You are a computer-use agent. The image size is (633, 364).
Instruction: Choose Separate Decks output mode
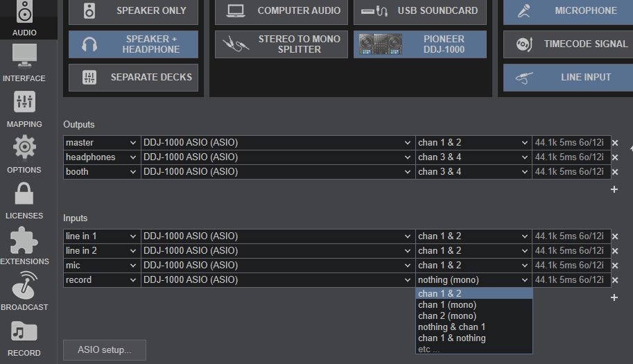pos(133,77)
